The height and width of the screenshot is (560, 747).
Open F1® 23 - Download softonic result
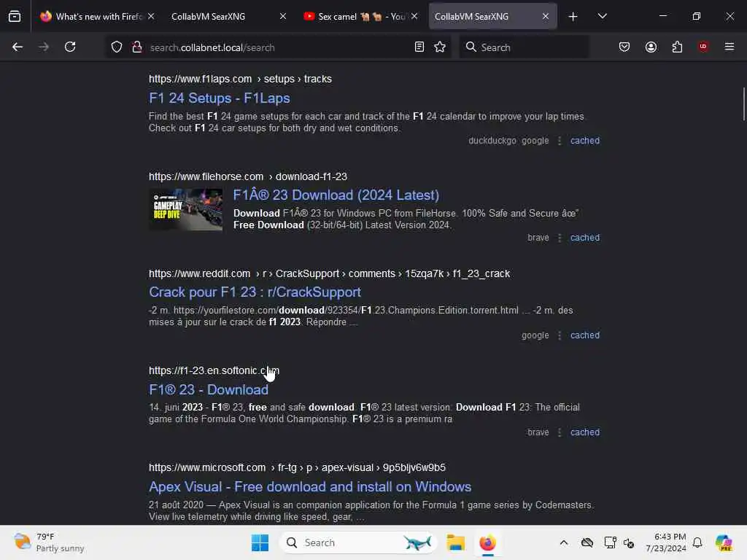209,389
